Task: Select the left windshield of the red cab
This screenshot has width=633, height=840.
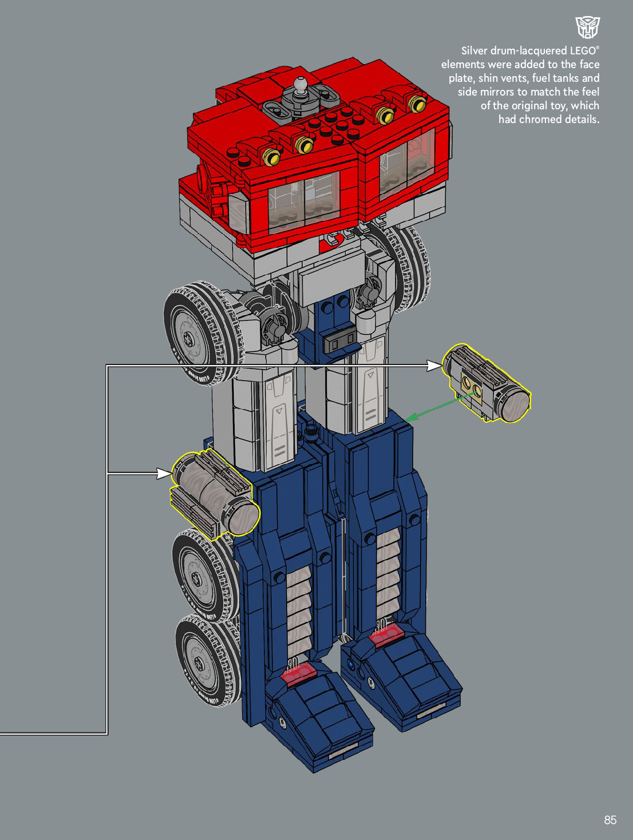Action: tap(304, 201)
